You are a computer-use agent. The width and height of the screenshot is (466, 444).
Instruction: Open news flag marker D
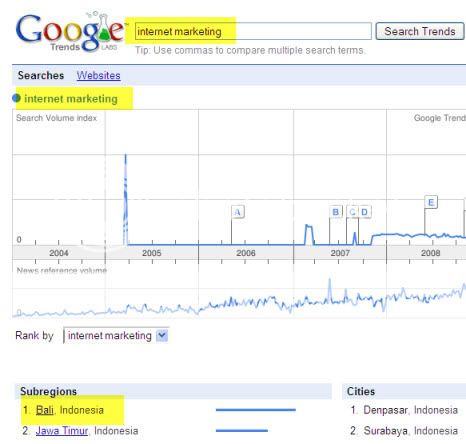pos(364,212)
